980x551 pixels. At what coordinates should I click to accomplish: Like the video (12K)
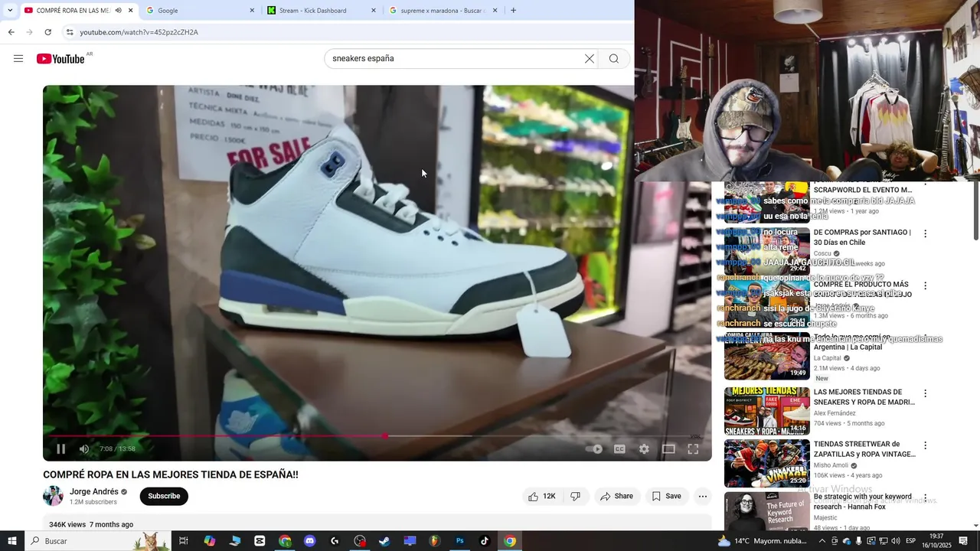point(541,496)
